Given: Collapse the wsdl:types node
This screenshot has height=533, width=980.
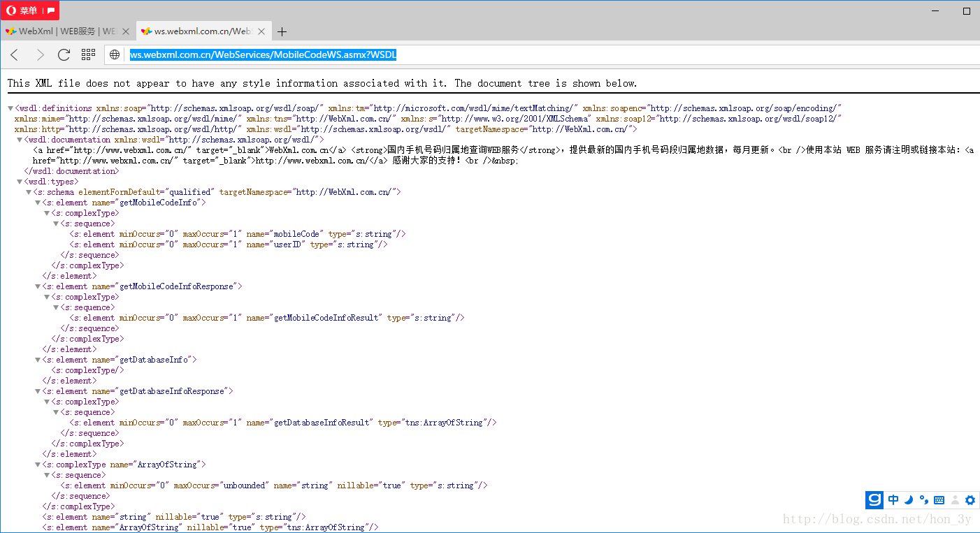Looking at the screenshot, I should click(20, 182).
